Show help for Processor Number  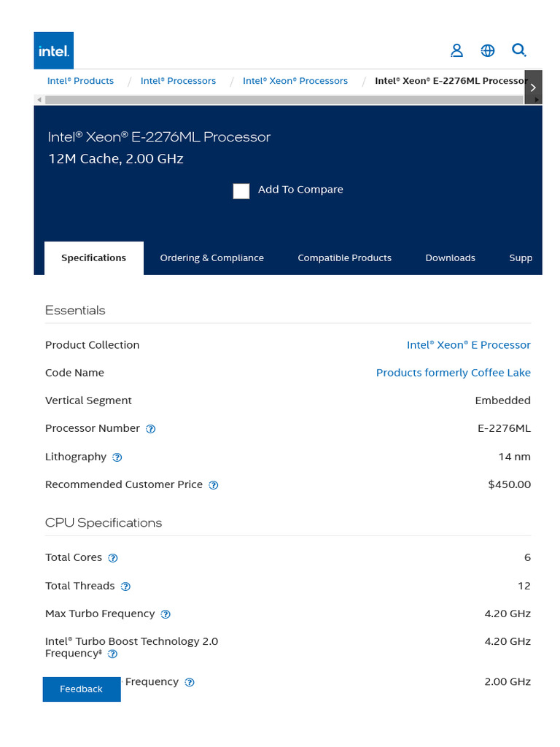(x=151, y=429)
